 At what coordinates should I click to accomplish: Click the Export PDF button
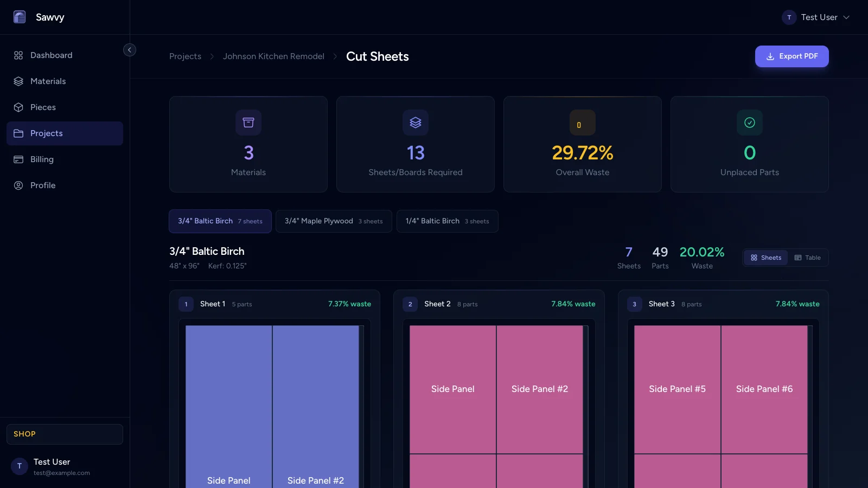pos(792,56)
